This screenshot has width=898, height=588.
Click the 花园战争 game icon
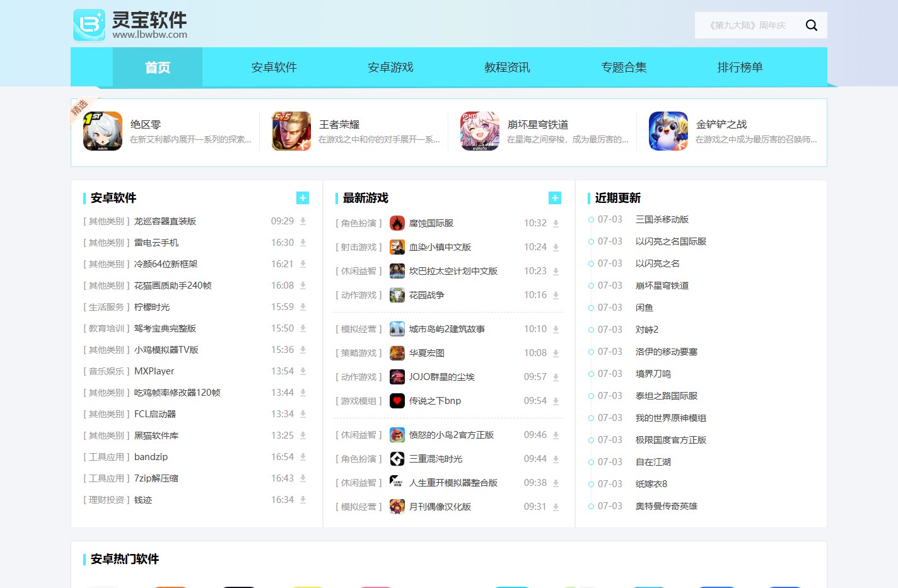coord(397,295)
